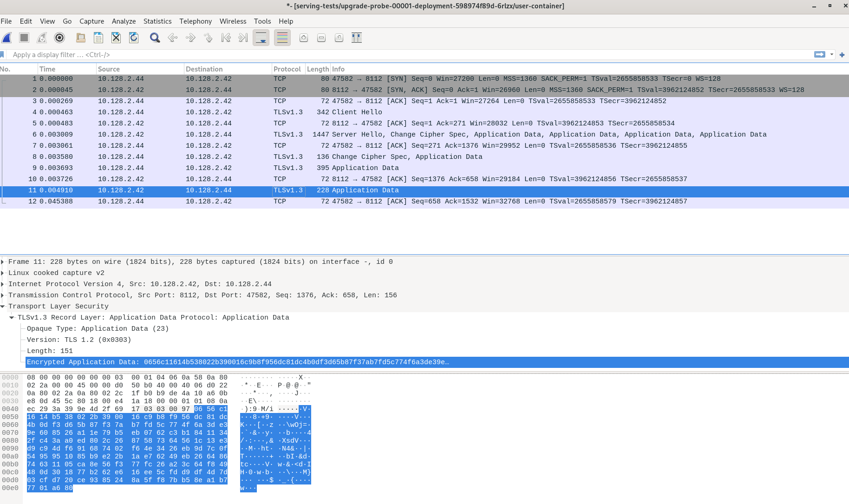Viewport: 849px width, 504px height.
Task: Expand the Internet Protocol Version 4 section
Action: (3, 284)
